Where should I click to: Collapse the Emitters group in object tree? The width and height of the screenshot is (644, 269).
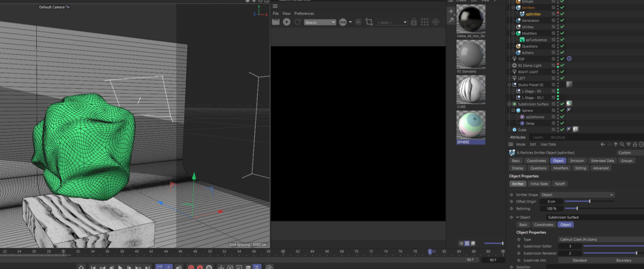tap(513, 8)
